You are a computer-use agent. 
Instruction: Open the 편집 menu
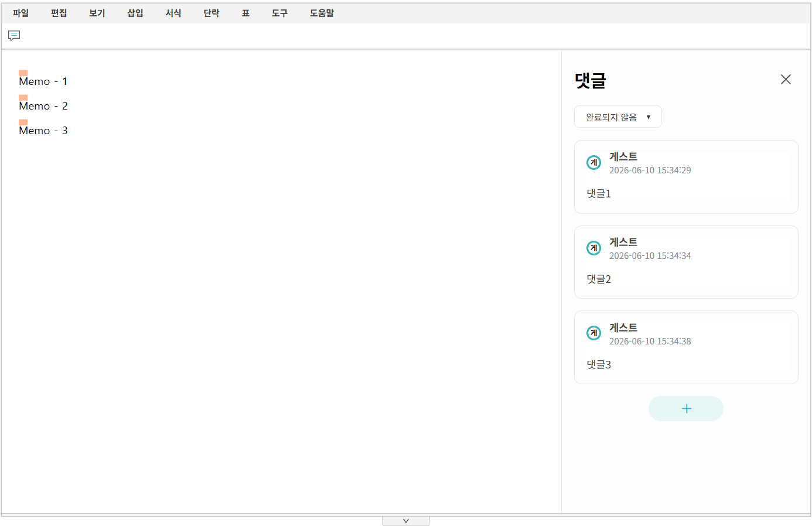tap(59, 13)
